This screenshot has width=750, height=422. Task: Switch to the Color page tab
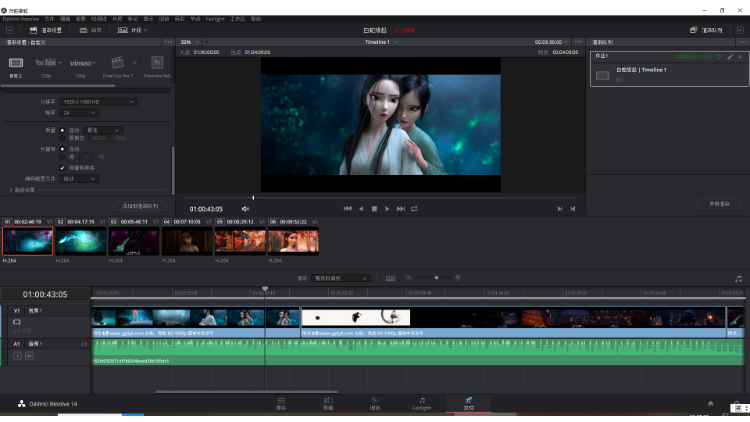pyautogui.click(x=375, y=403)
